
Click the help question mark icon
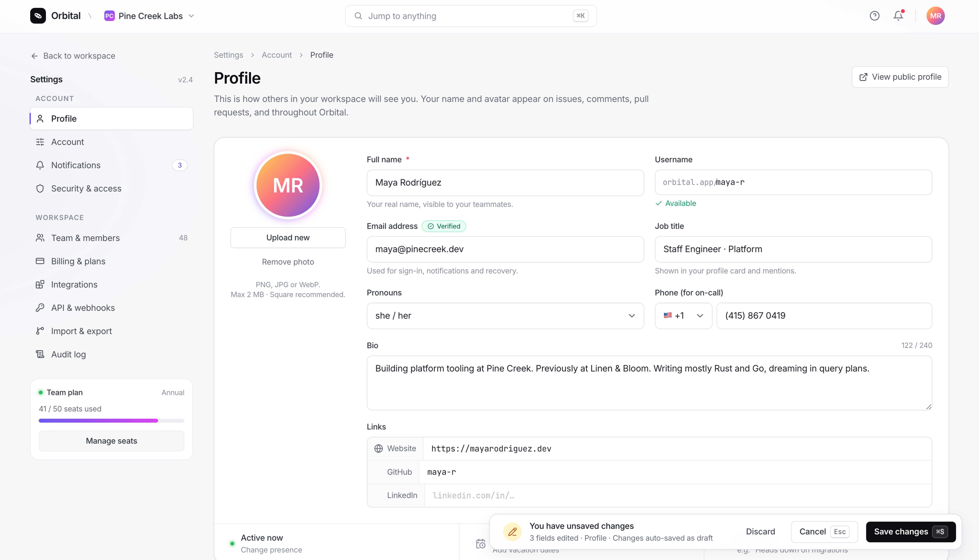[x=874, y=16]
